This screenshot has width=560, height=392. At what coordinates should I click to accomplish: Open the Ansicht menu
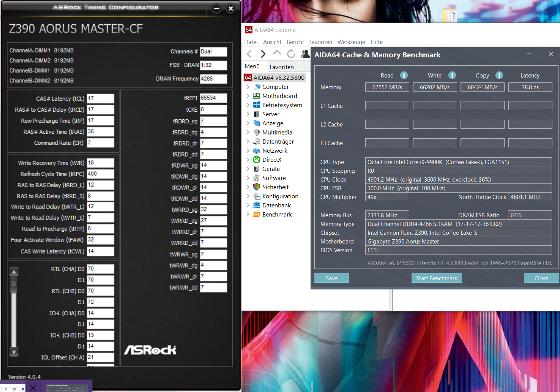point(272,42)
